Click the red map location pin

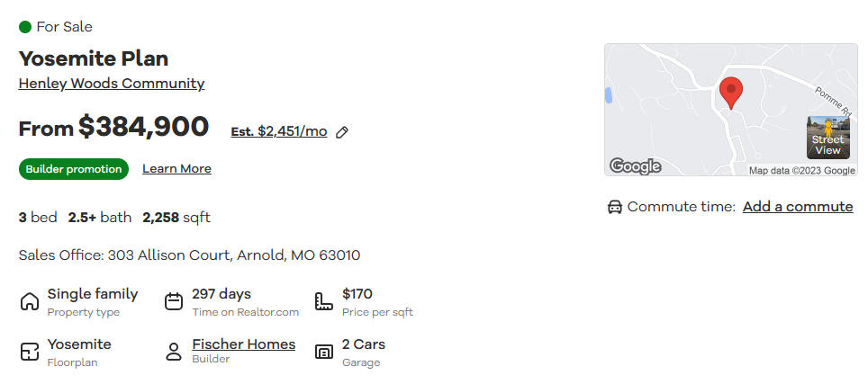731,93
